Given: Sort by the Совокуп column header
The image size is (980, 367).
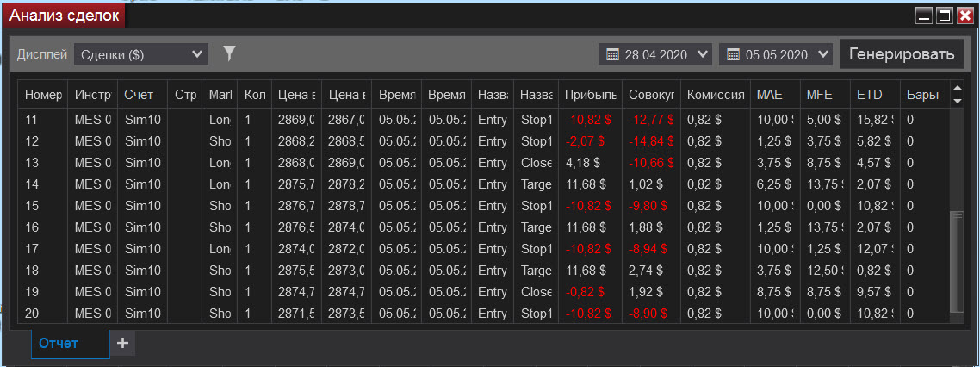Looking at the screenshot, I should pyautogui.click(x=652, y=95).
